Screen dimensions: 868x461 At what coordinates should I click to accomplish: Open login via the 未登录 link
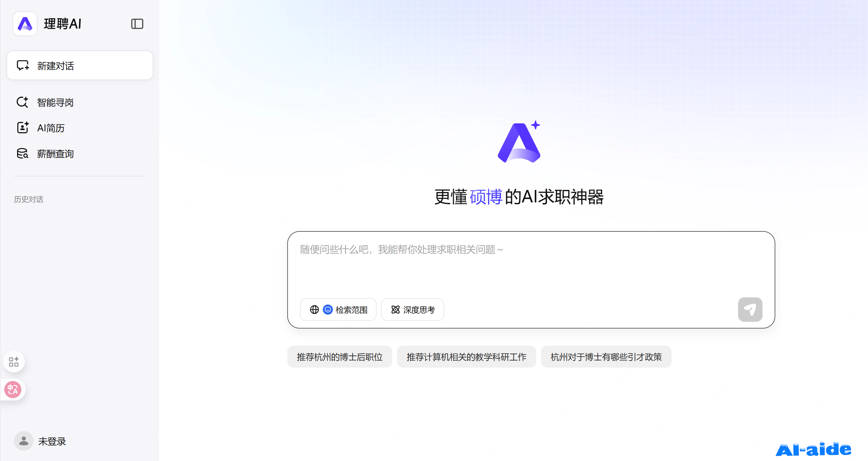[x=52, y=441]
